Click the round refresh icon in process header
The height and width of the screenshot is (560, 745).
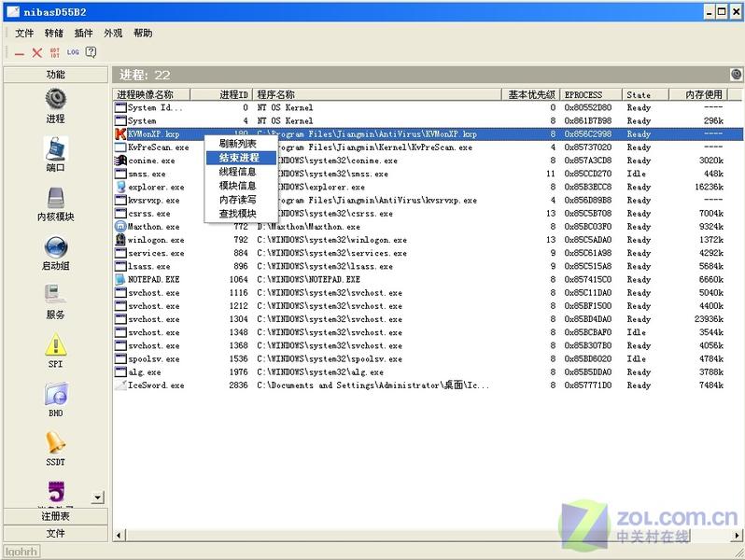736,74
